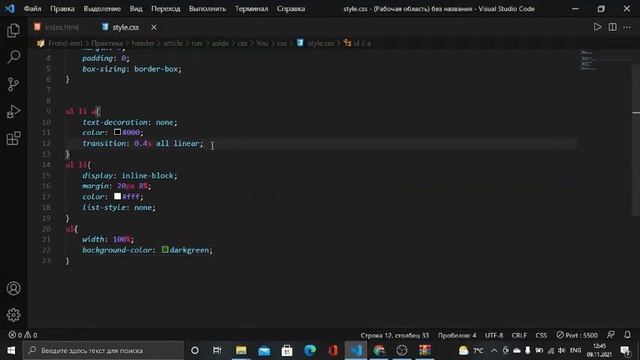Open the Source Control view

pyautogui.click(x=13, y=84)
